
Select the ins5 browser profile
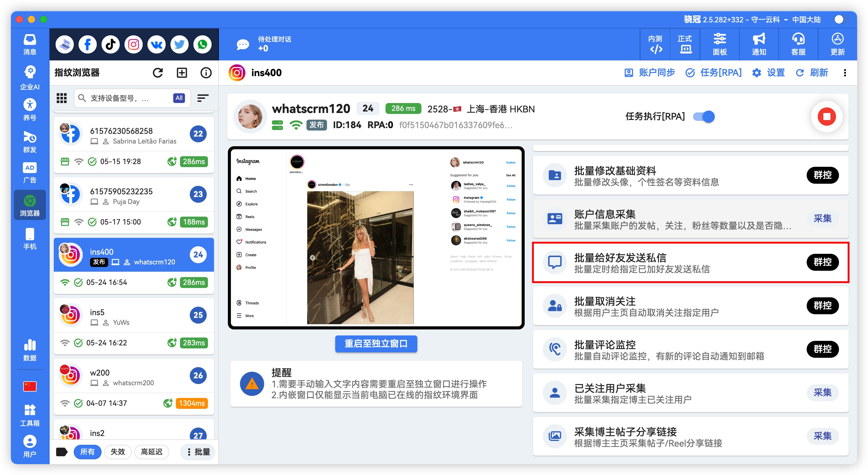coord(134,315)
